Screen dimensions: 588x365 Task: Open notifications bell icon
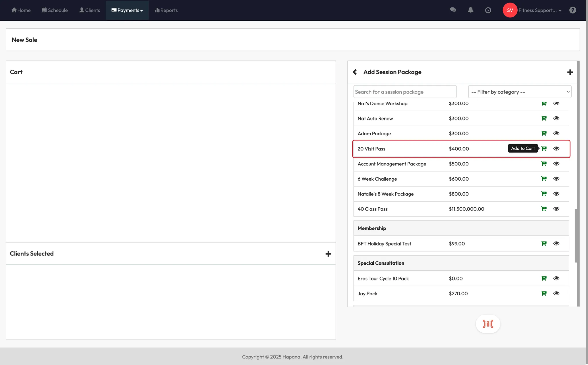[471, 10]
